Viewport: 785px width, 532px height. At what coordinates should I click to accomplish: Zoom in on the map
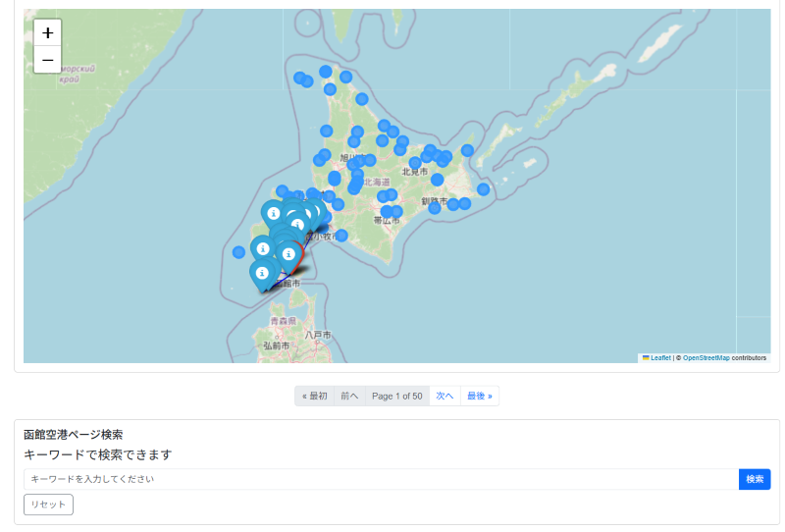point(47,32)
